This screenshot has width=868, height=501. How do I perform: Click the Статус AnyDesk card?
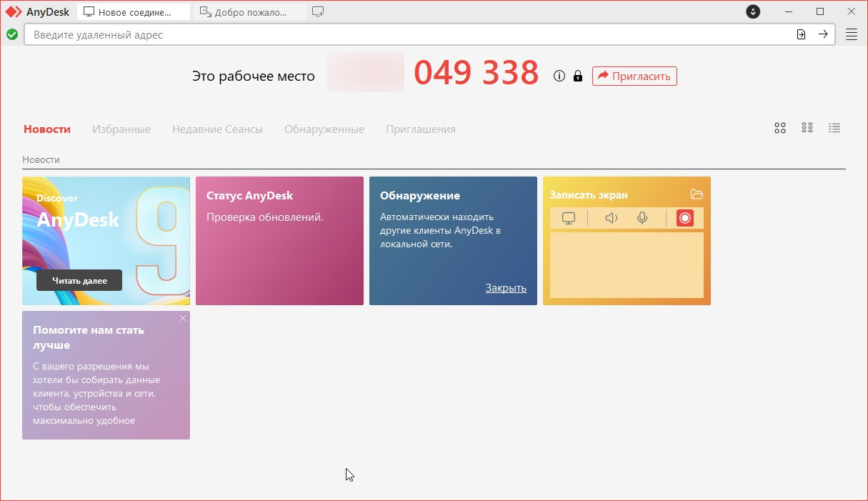(279, 241)
